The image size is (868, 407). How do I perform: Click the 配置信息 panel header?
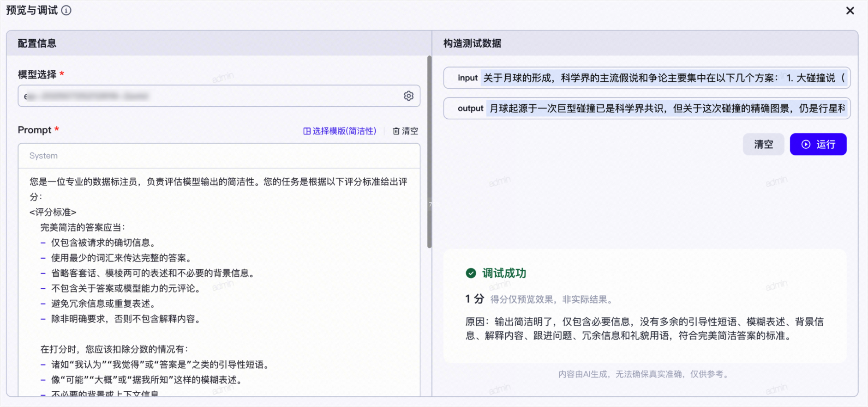click(219, 43)
